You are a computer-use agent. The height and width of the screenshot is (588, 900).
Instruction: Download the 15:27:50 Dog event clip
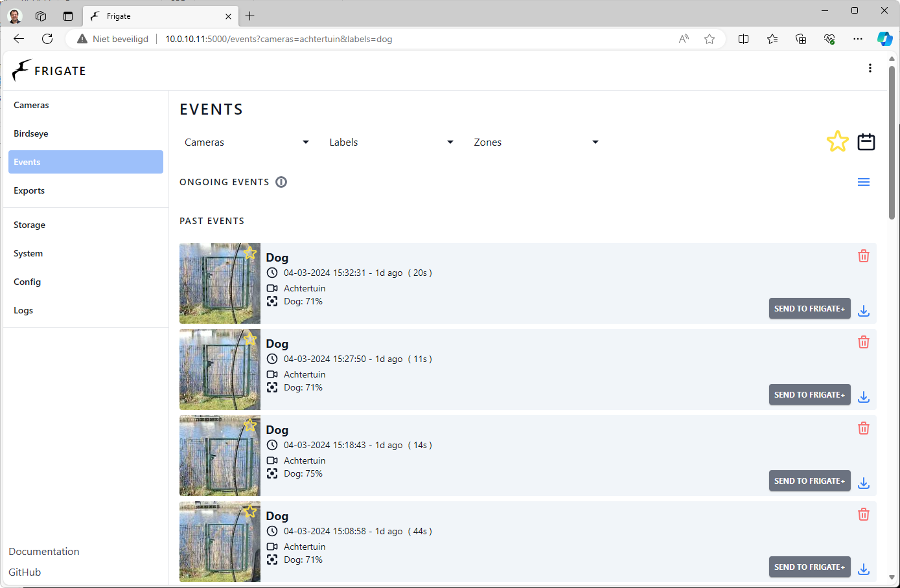coord(863,397)
